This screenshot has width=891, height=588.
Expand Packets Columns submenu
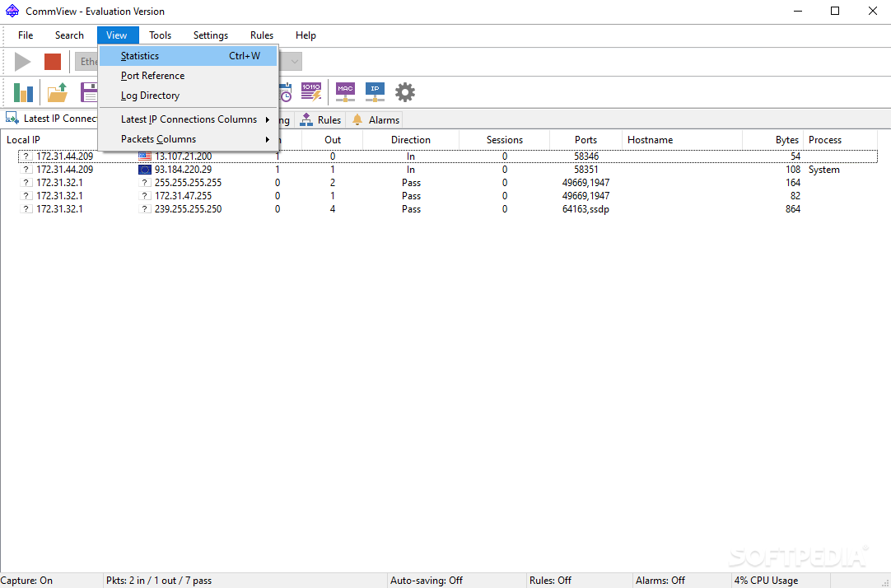pos(188,139)
